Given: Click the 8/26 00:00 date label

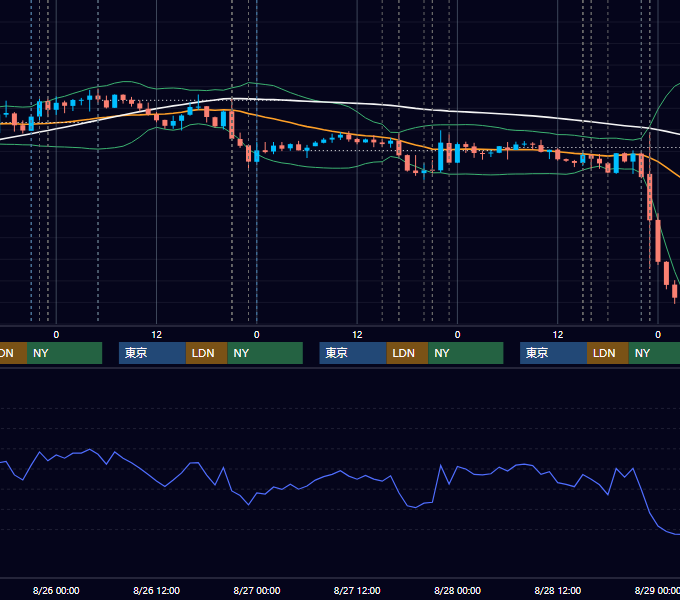Looking at the screenshot, I should coord(56,590).
